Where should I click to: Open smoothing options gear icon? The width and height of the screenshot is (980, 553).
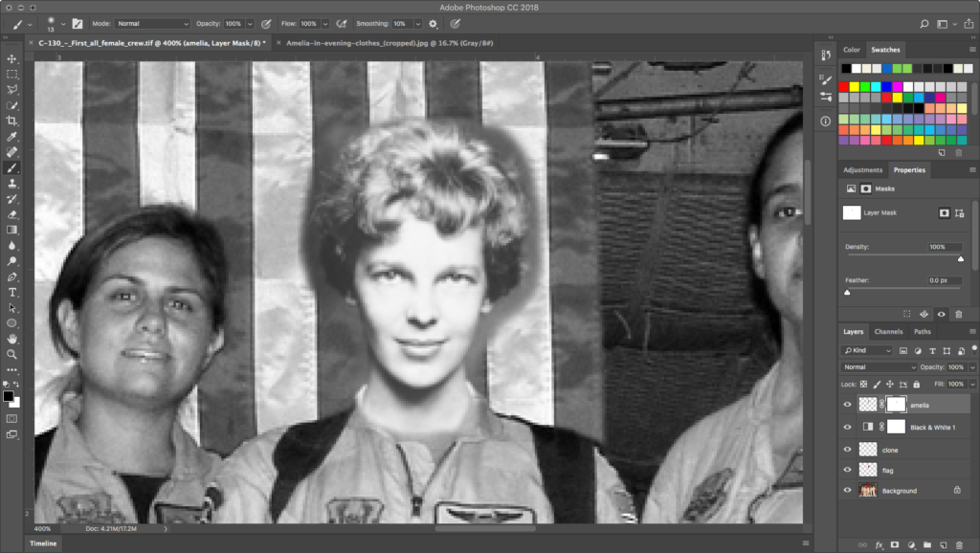[433, 23]
